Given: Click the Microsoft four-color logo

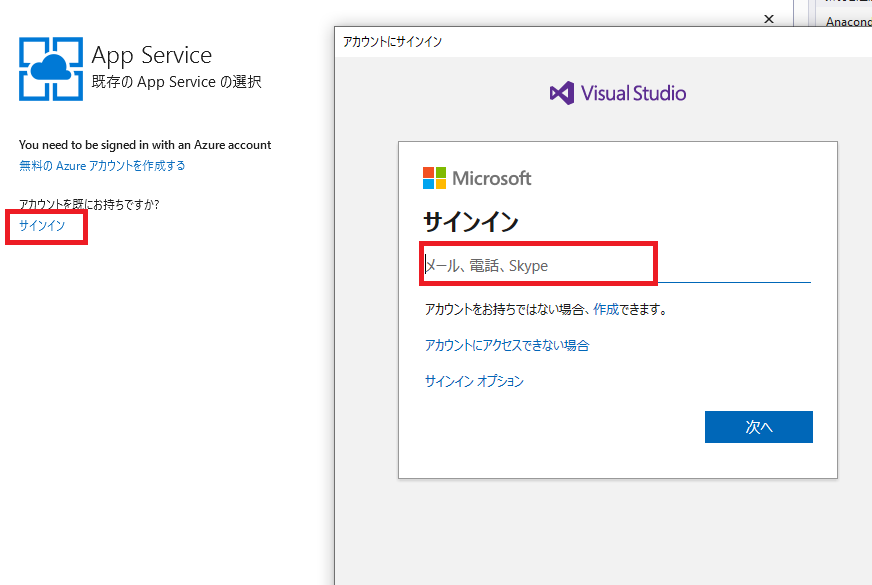Looking at the screenshot, I should click(x=434, y=178).
